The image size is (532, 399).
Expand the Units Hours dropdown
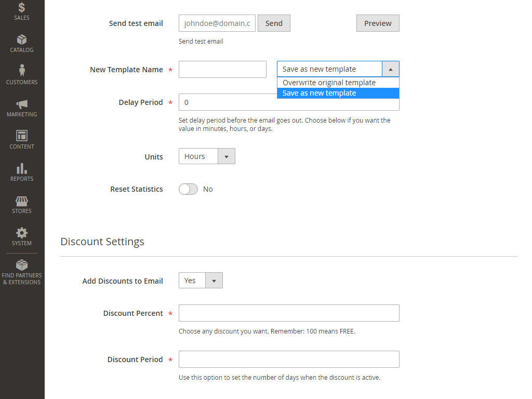[x=207, y=156]
